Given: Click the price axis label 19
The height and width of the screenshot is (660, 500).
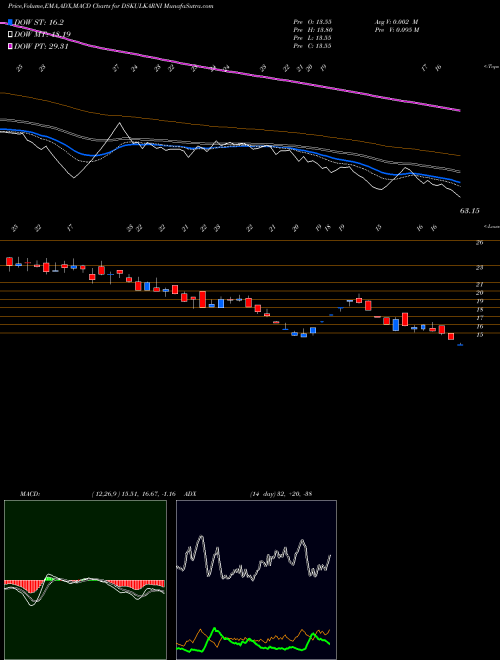Looking at the screenshot, I should (x=479, y=301).
